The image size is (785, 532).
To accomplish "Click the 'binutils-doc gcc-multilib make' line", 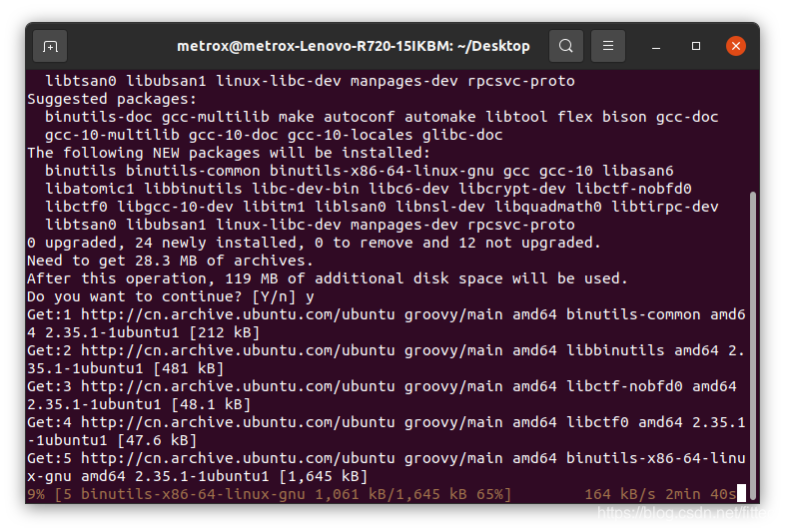I will tap(382, 117).
